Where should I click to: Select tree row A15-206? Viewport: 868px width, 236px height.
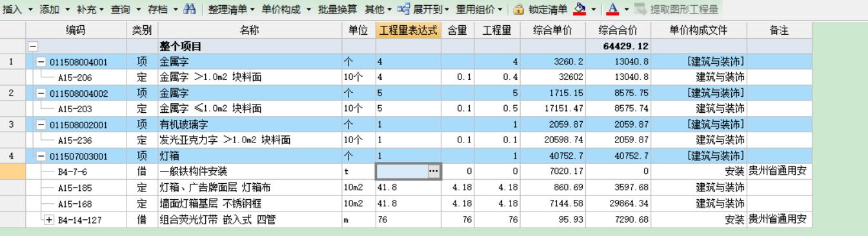click(76, 77)
